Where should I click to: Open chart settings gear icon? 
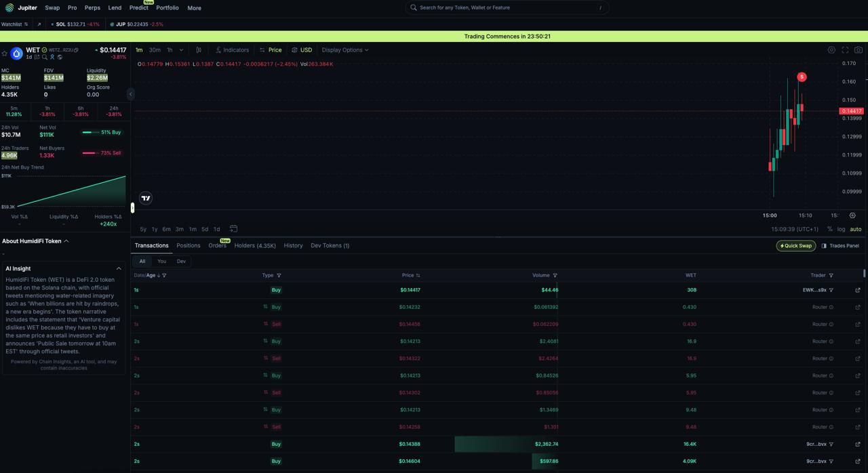point(831,50)
